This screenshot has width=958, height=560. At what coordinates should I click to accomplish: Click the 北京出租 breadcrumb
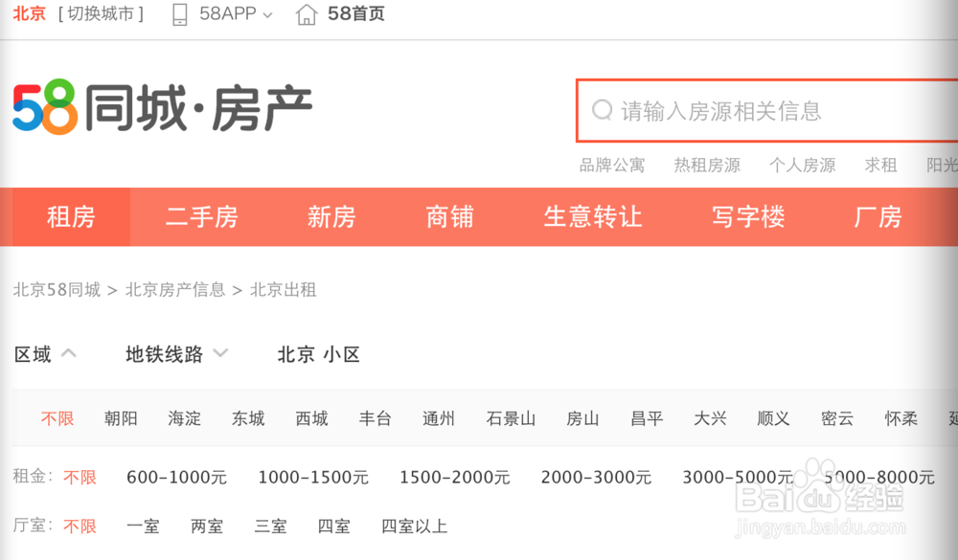283,289
